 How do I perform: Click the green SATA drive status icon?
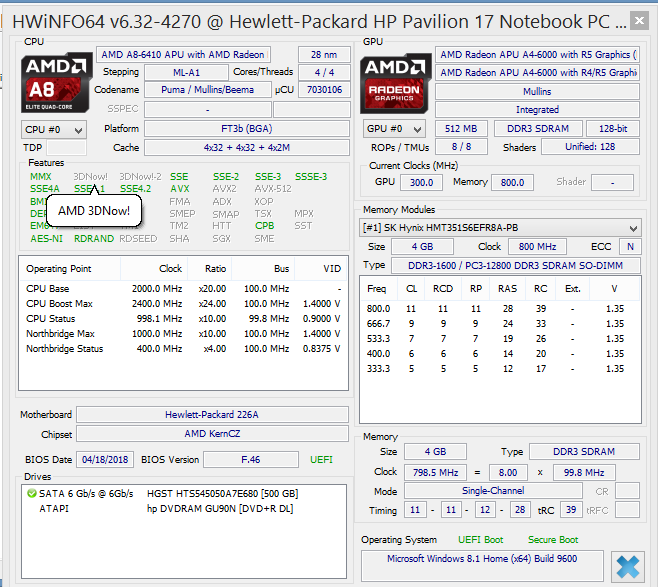point(31,493)
